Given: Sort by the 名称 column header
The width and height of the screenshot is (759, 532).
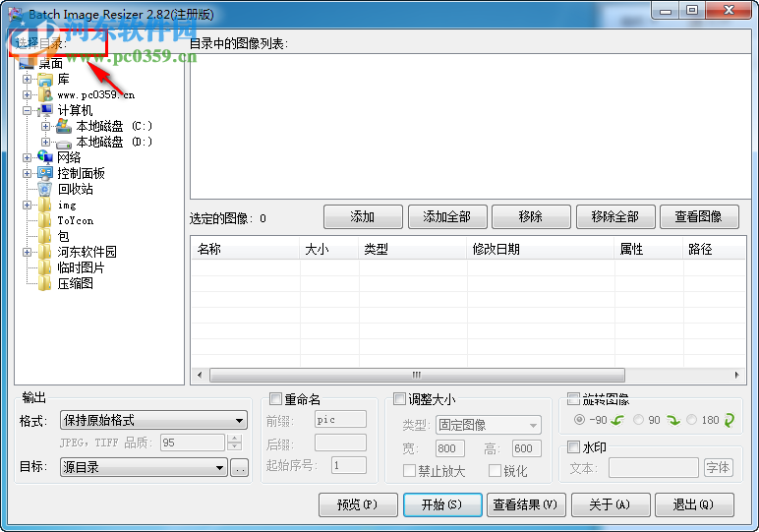Looking at the screenshot, I should (x=246, y=250).
